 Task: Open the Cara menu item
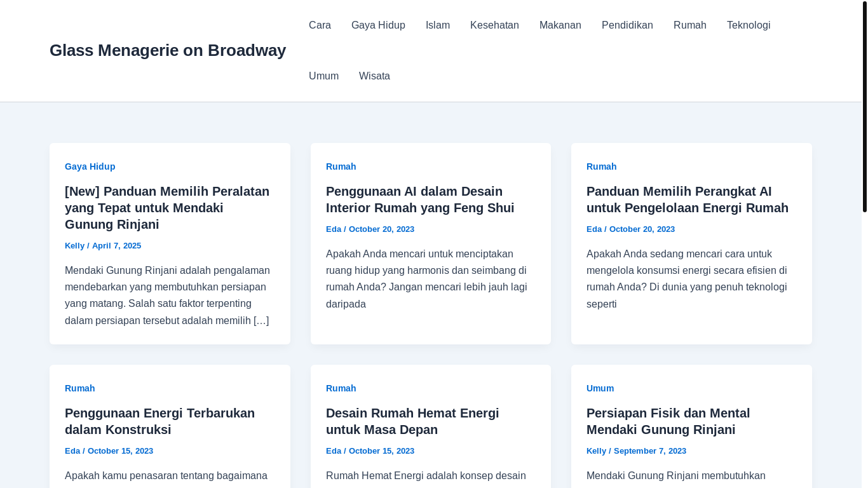click(x=320, y=25)
